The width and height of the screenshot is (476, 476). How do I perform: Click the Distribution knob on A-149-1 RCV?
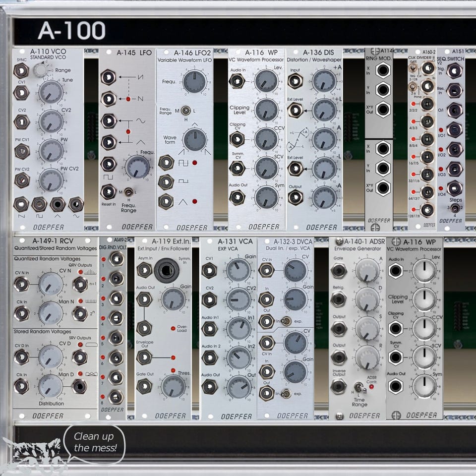coord(51,386)
